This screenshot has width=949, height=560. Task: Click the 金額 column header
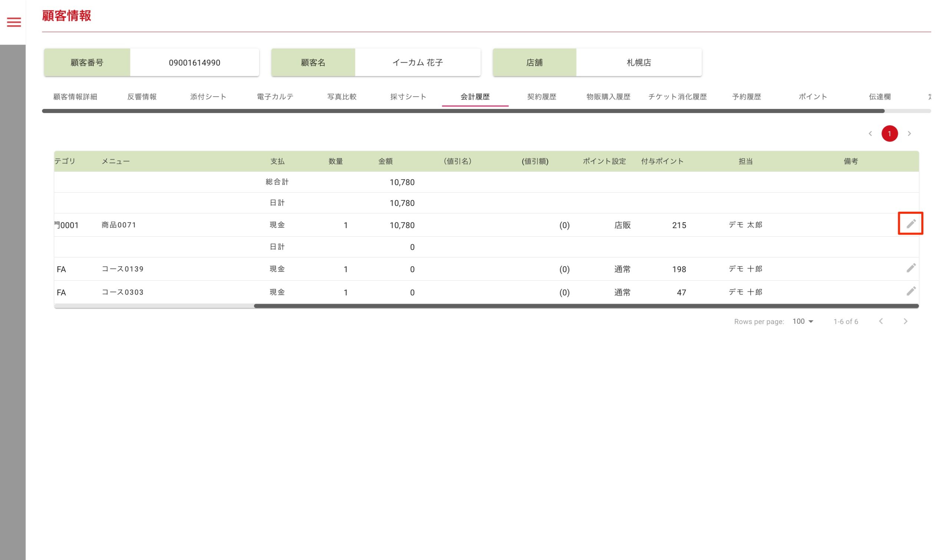click(x=385, y=161)
